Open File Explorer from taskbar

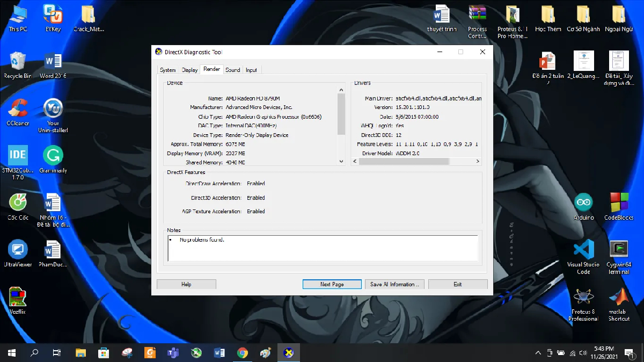[80, 353]
